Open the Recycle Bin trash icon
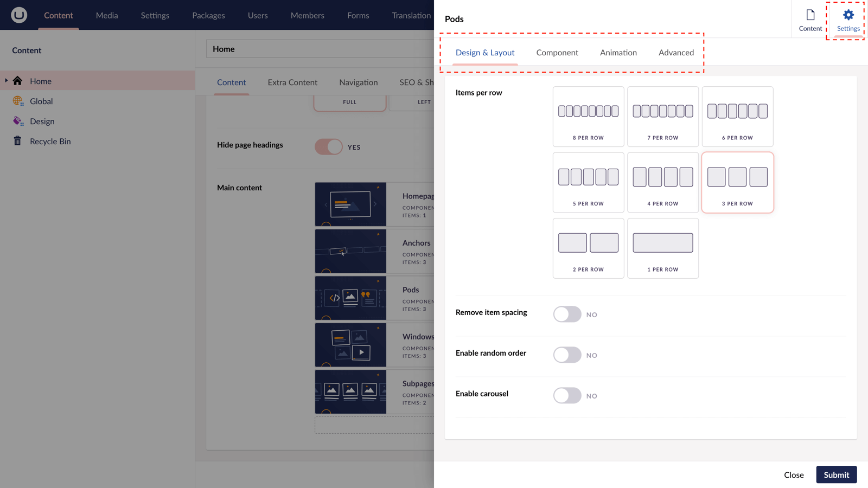This screenshot has height=488, width=868. [x=18, y=141]
